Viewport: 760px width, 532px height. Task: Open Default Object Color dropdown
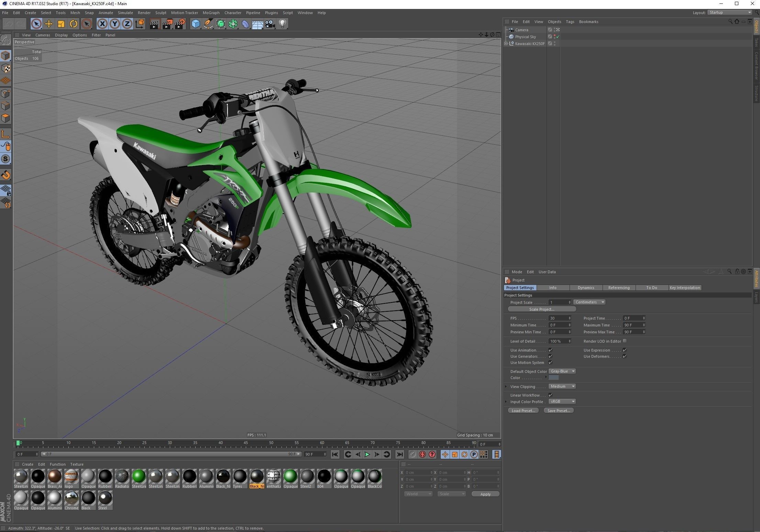point(562,371)
